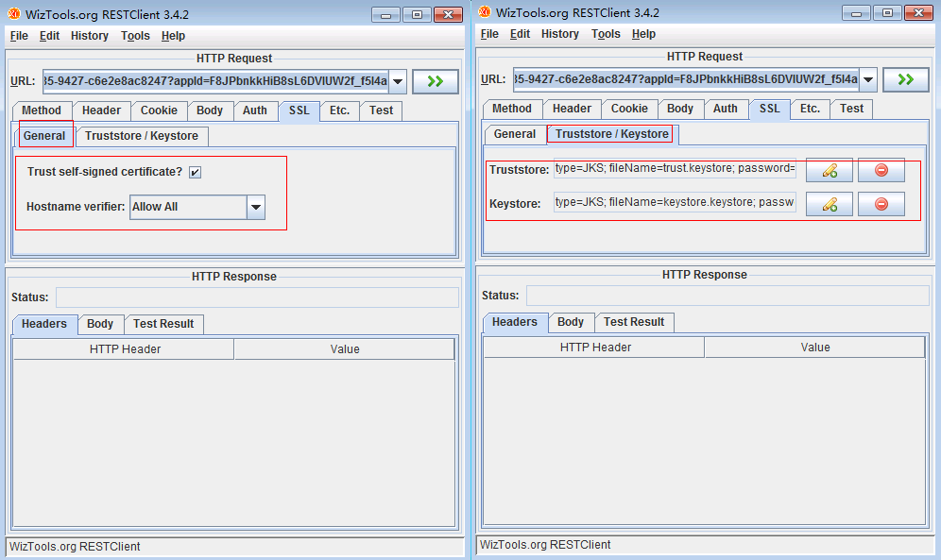Send request with green arrows in right window
Screen dimensions: 941x560
click(906, 79)
